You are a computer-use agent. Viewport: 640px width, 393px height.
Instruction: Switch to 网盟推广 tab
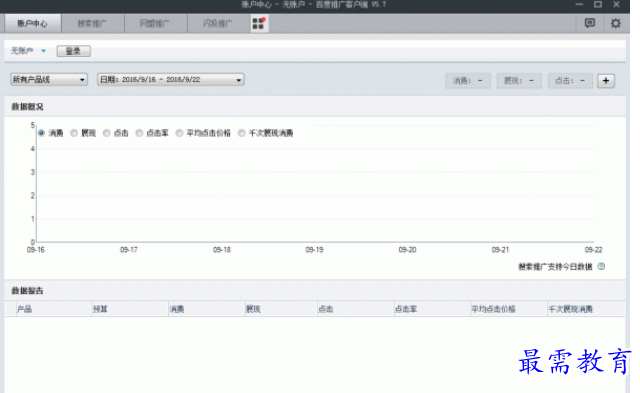point(156,24)
